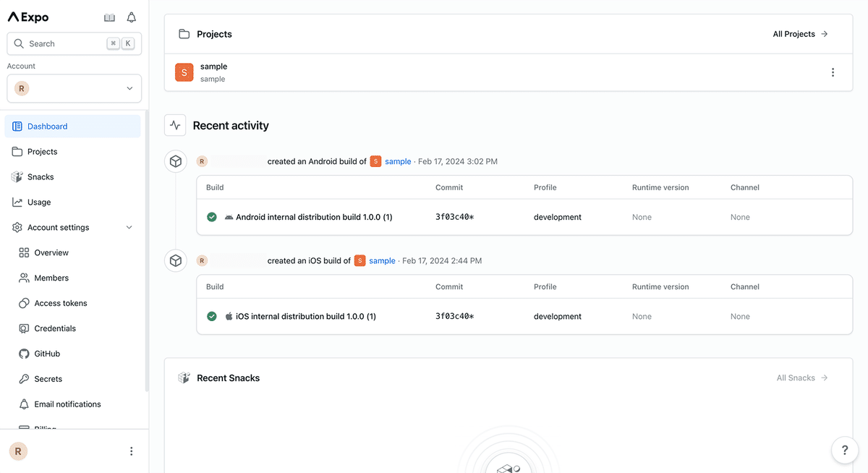Click the Recent activity pulse icon
This screenshot has height=473, width=868.
[175, 125]
